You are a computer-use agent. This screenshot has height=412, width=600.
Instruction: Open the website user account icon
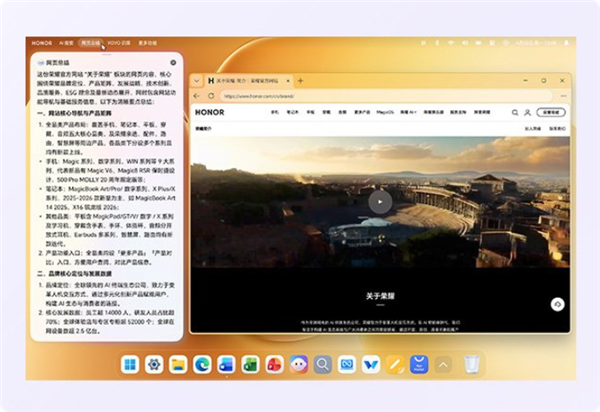click(527, 112)
